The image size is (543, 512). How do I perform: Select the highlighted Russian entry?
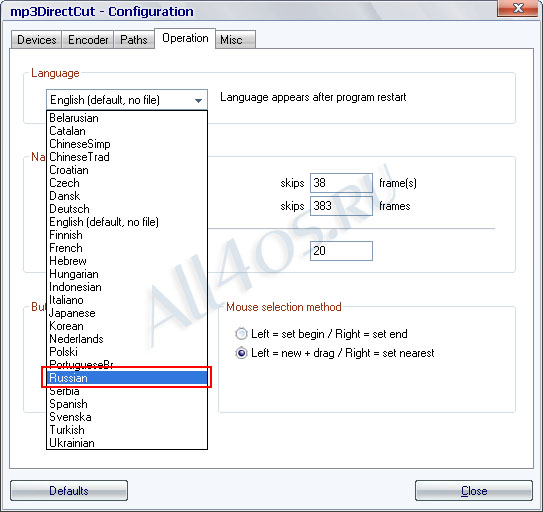pyautogui.click(x=127, y=378)
